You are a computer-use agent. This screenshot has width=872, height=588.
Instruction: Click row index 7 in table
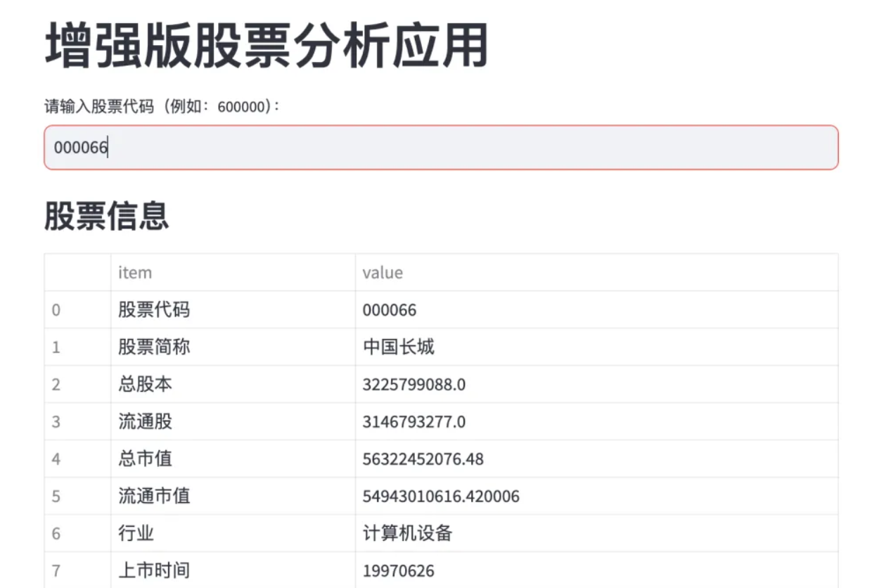coord(77,570)
